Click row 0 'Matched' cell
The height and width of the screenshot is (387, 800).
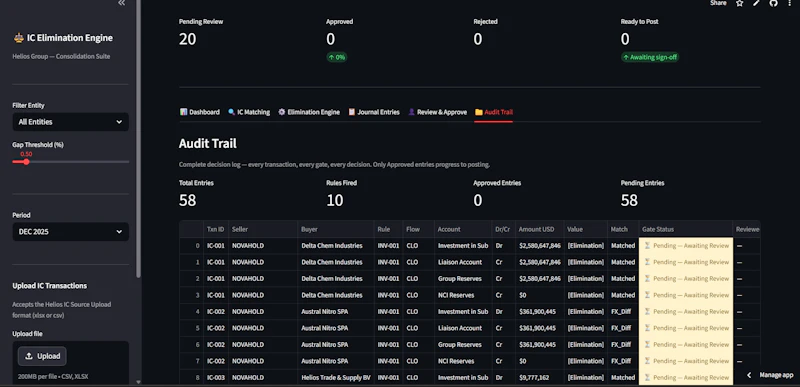click(623, 246)
